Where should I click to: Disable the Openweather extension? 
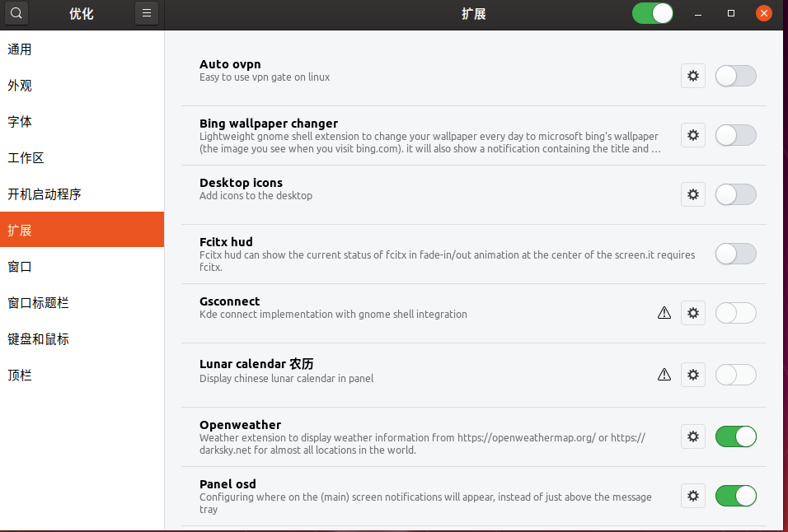(736, 436)
